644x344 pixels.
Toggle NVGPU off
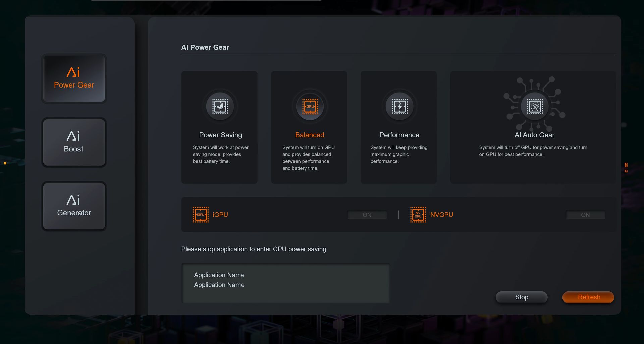pyautogui.click(x=586, y=215)
